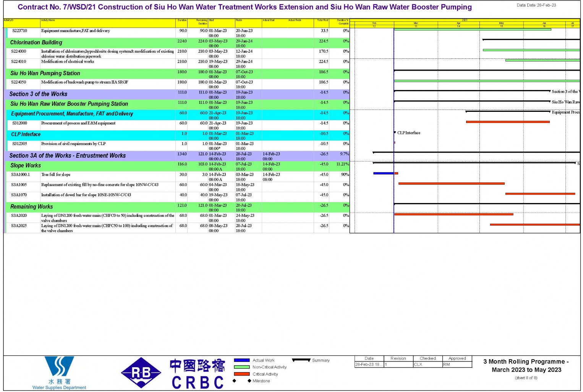
Task: Click the Mar month in timescale header
Action: (416, 25)
